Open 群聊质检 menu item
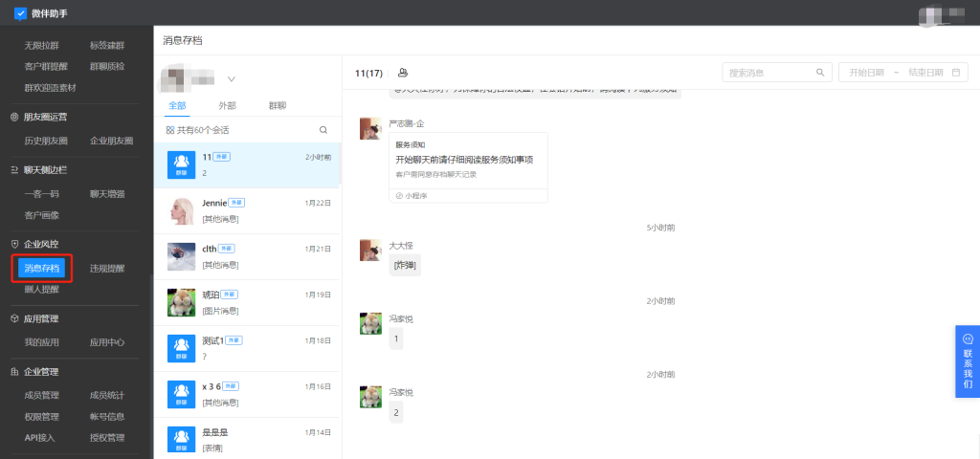Screen dimensions: 980x459 [107, 67]
